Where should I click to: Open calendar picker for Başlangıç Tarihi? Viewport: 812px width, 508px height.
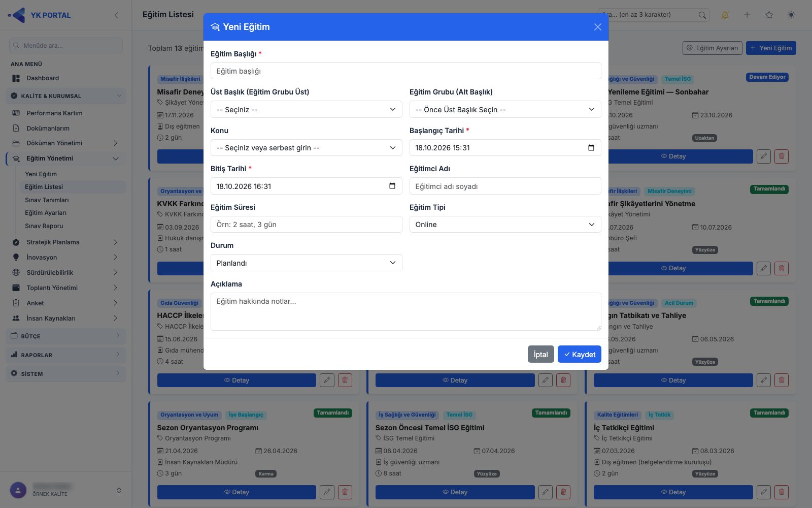coord(591,148)
